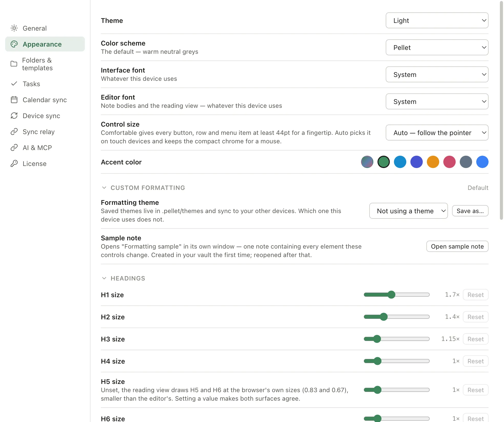
Task: Click the H6 size slider handle
Action: click(x=377, y=418)
